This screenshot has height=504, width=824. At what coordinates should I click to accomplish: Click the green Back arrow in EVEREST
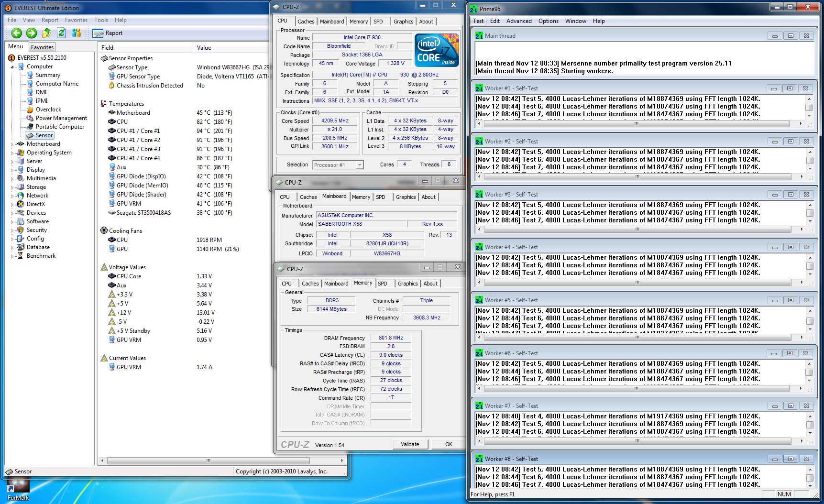click(17, 33)
